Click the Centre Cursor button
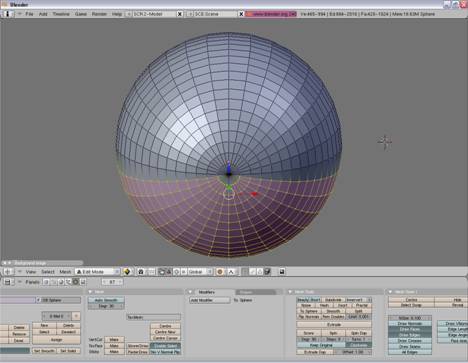The height and width of the screenshot is (363, 468). (165, 338)
